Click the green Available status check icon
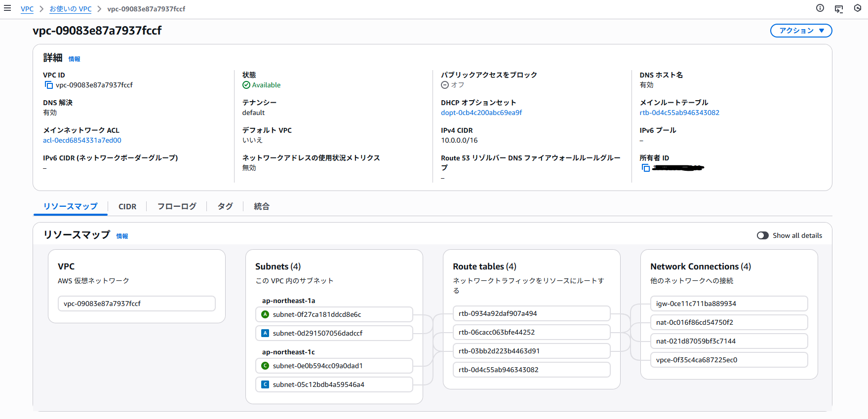868x419 pixels. pos(246,85)
